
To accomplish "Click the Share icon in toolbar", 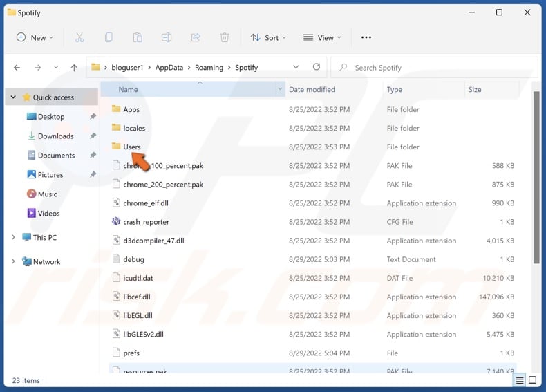I will click(x=196, y=37).
